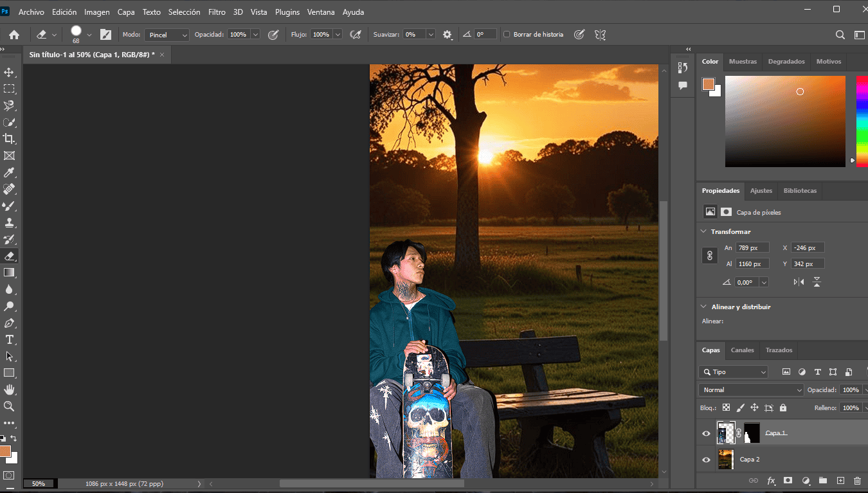Open the Filtro menu

(x=217, y=12)
